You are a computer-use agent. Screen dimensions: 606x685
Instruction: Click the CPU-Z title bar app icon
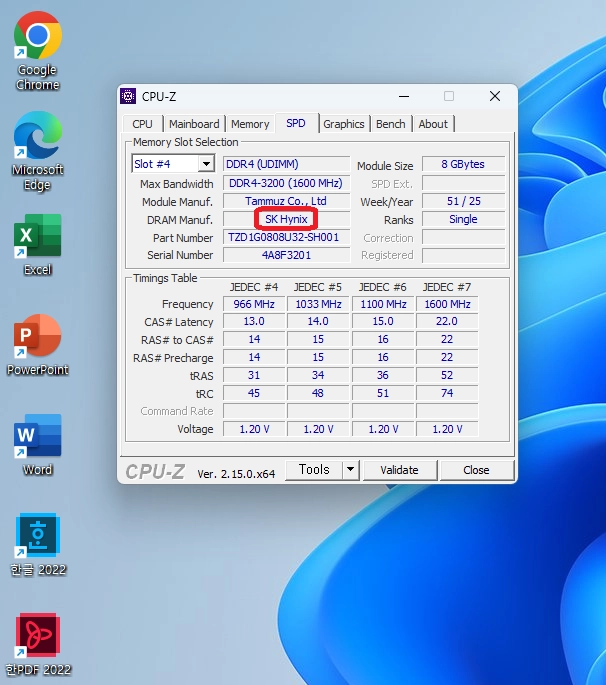click(x=128, y=96)
